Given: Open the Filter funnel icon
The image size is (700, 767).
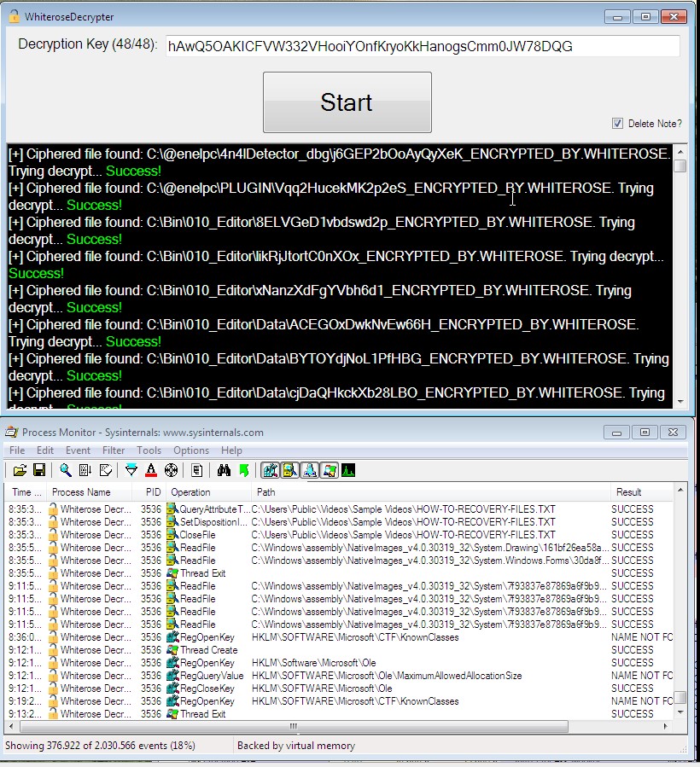Looking at the screenshot, I should click(131, 471).
